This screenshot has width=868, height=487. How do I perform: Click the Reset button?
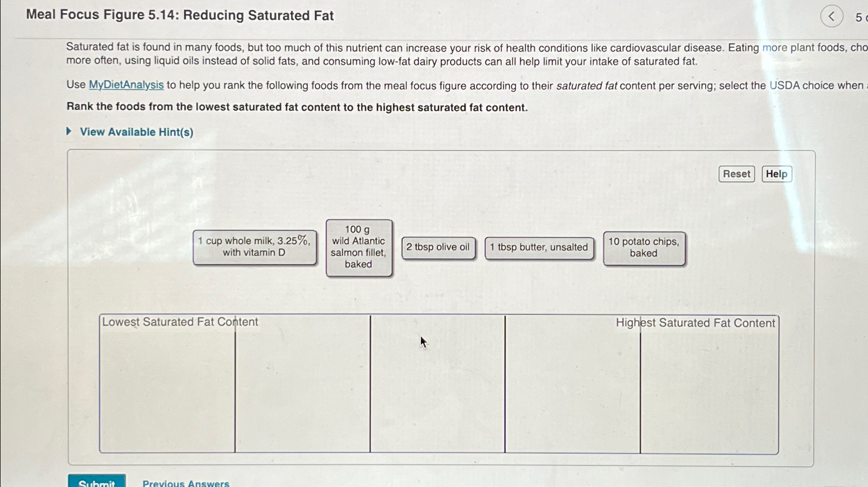736,174
